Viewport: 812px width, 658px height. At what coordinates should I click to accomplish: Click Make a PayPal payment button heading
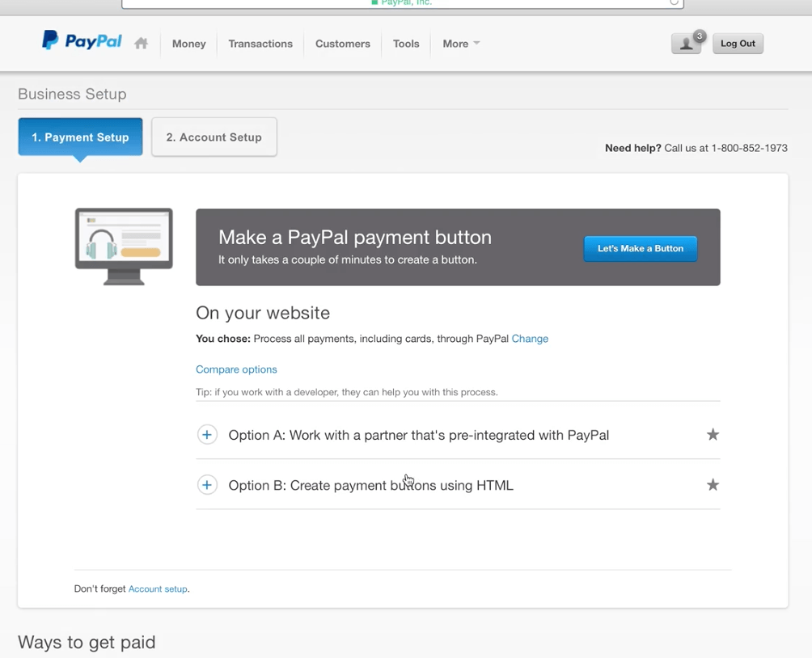click(355, 237)
